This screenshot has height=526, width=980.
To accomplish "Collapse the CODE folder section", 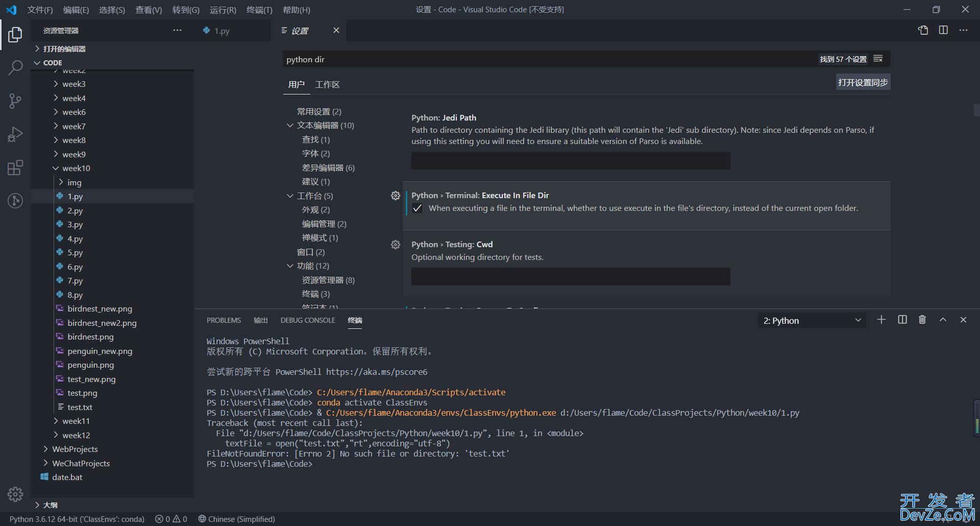I will [53, 63].
